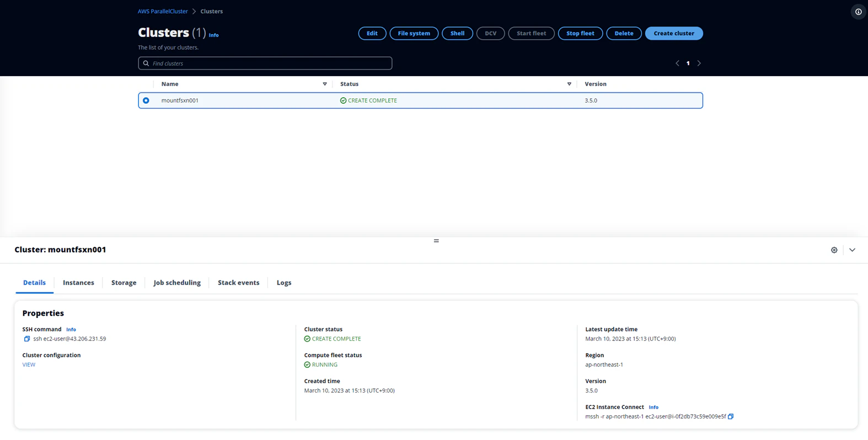The image size is (868, 440).
Task: Open the Job scheduling tab
Action: [x=177, y=283]
